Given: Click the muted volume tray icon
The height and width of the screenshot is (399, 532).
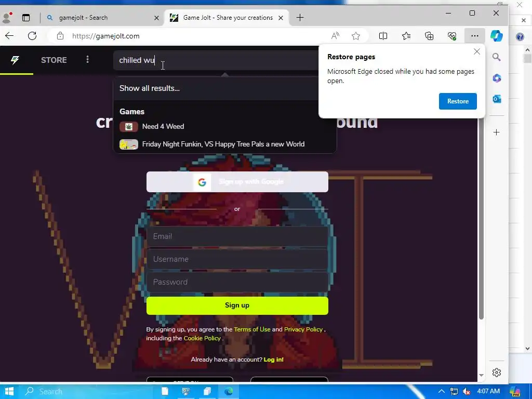Looking at the screenshot, I should (x=467, y=392).
